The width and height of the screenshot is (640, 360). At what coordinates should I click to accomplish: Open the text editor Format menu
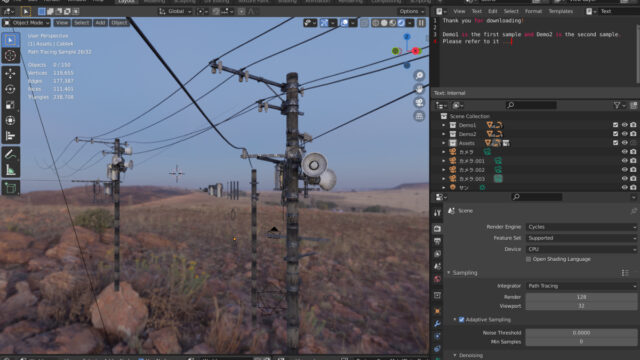pos(533,11)
